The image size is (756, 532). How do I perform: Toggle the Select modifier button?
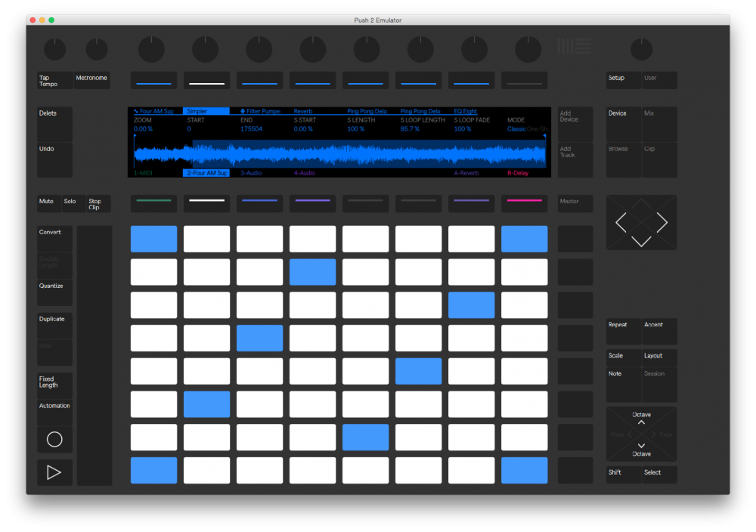point(659,475)
